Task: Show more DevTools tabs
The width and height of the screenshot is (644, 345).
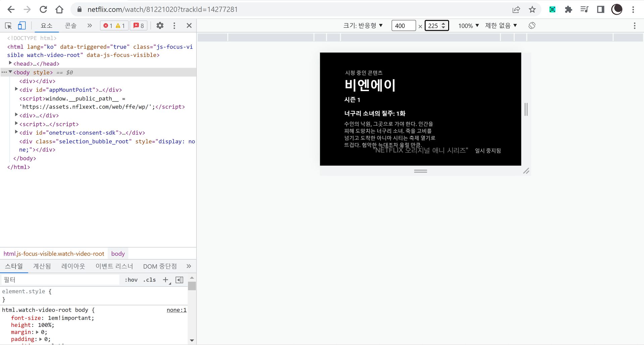Action: click(x=90, y=25)
